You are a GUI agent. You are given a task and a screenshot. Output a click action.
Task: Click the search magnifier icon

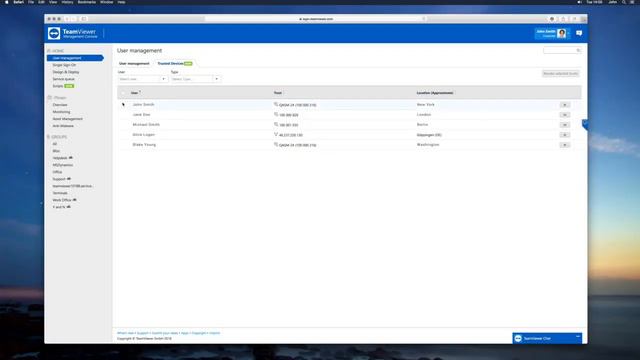(x=578, y=50)
